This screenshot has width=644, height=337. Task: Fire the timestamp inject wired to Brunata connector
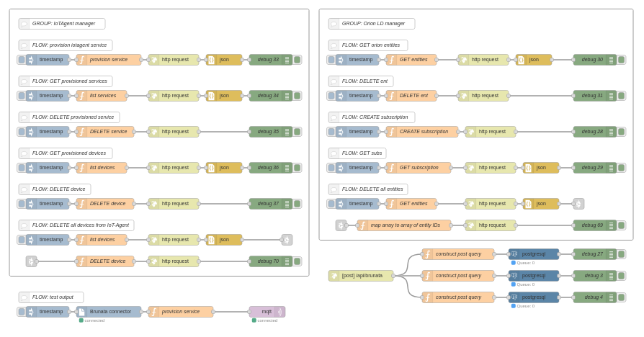(x=22, y=312)
